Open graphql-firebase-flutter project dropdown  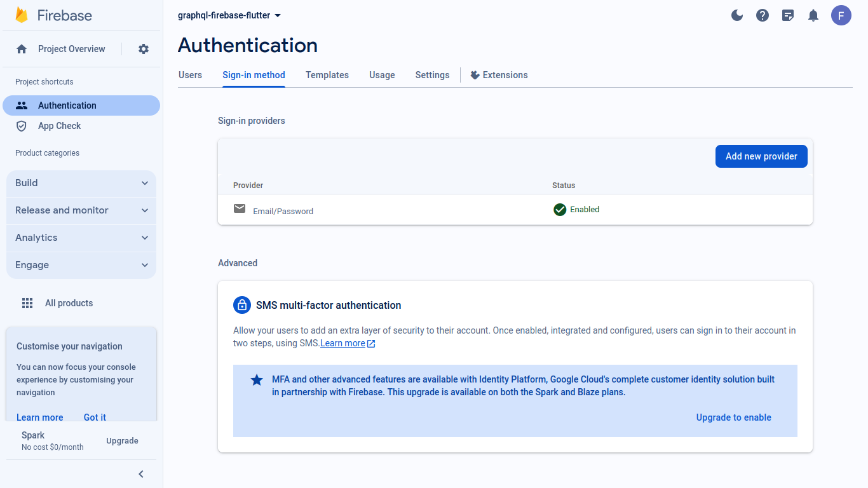(x=229, y=15)
